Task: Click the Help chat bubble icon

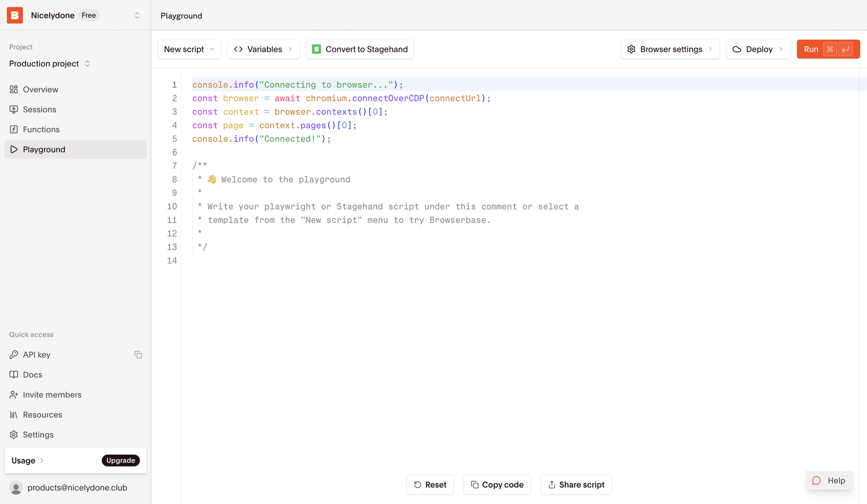Action: [816, 481]
